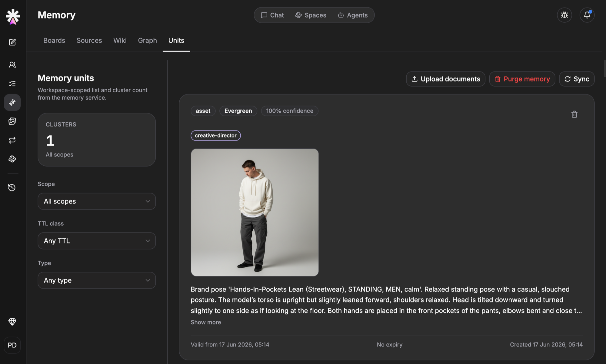Click the diamond gem icon in sidebar

[x=12, y=322]
